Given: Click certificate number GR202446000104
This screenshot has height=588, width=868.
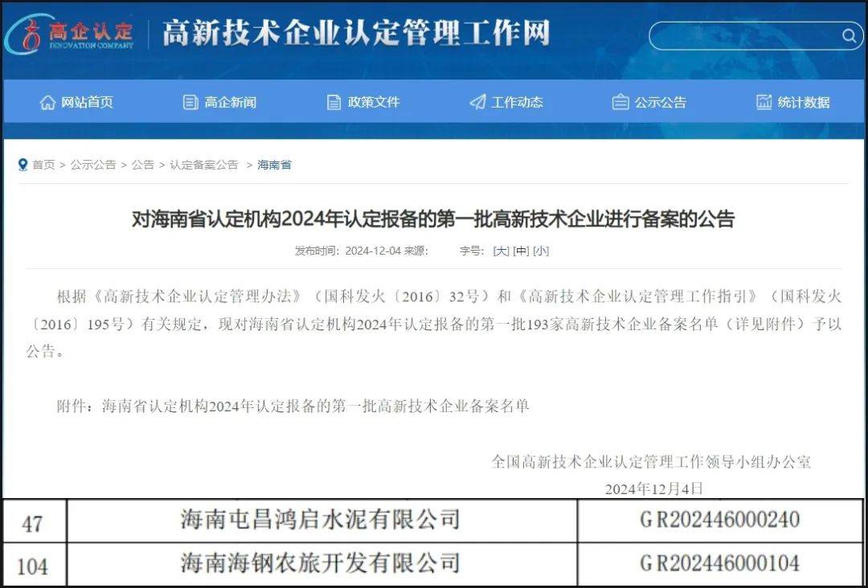Looking at the screenshot, I should coord(719,563).
